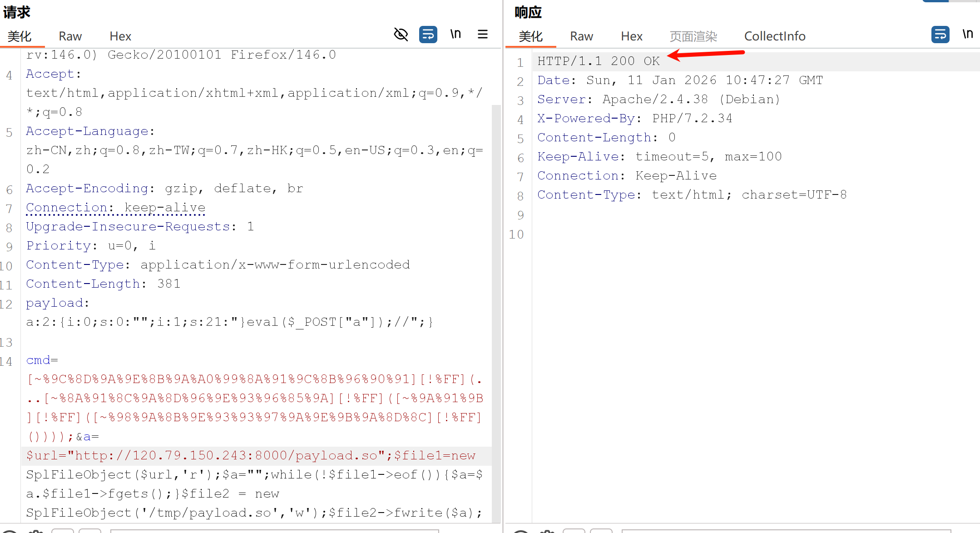980x533 pixels.
Task: Show newline characters in request editor
Action: (x=455, y=35)
